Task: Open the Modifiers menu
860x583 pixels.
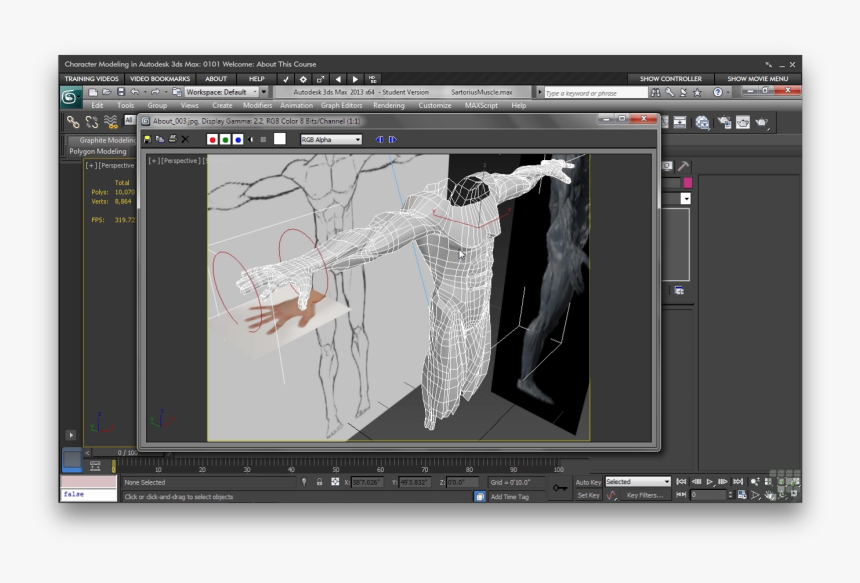Action: [x=257, y=105]
